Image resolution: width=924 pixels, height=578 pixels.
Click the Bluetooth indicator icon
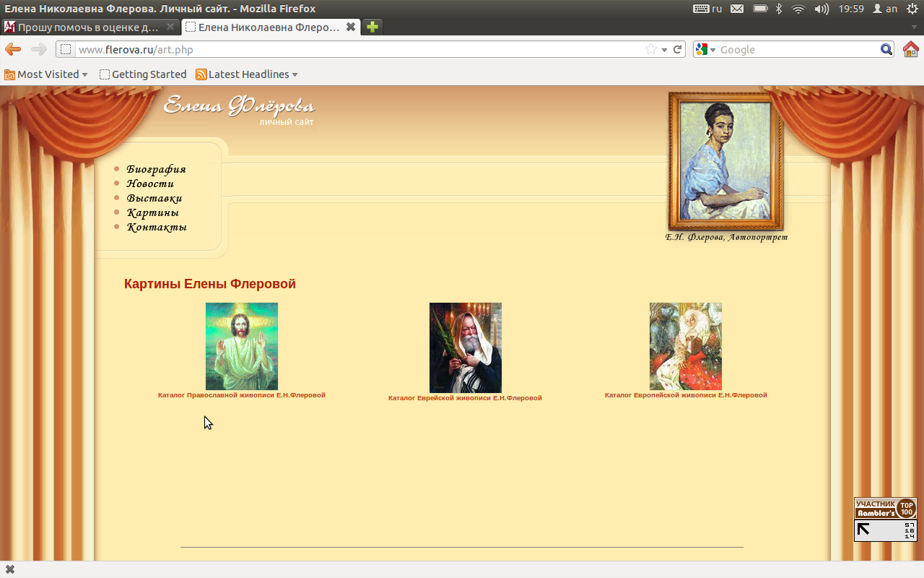[x=779, y=9]
